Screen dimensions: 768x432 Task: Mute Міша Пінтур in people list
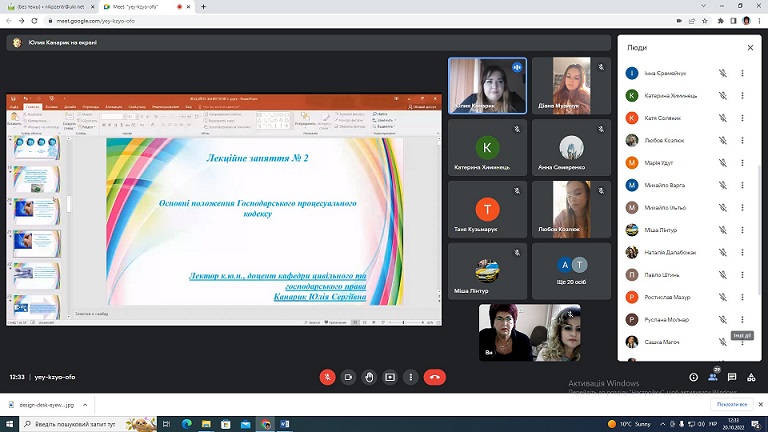click(722, 230)
